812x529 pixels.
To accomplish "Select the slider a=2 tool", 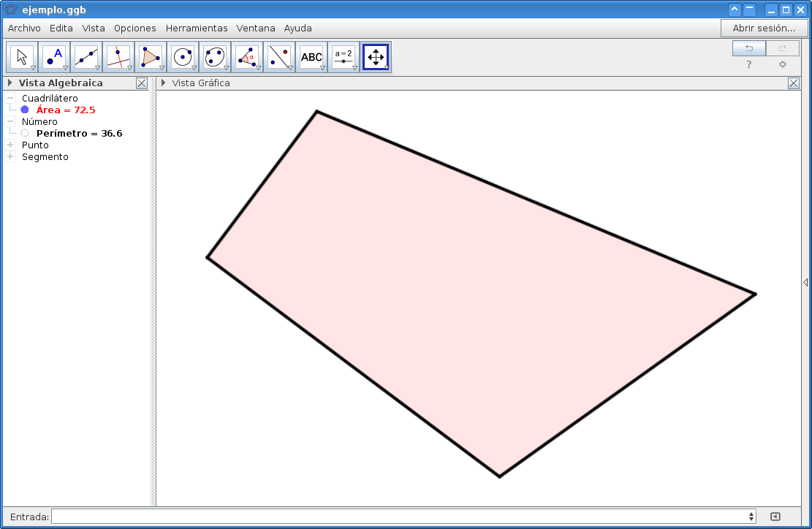I will pyautogui.click(x=344, y=56).
